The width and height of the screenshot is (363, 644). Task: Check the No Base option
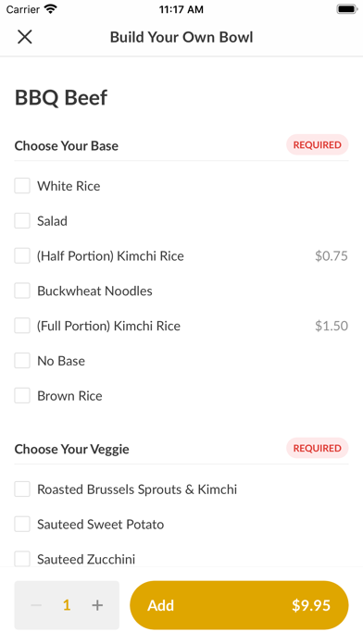pos(22,361)
